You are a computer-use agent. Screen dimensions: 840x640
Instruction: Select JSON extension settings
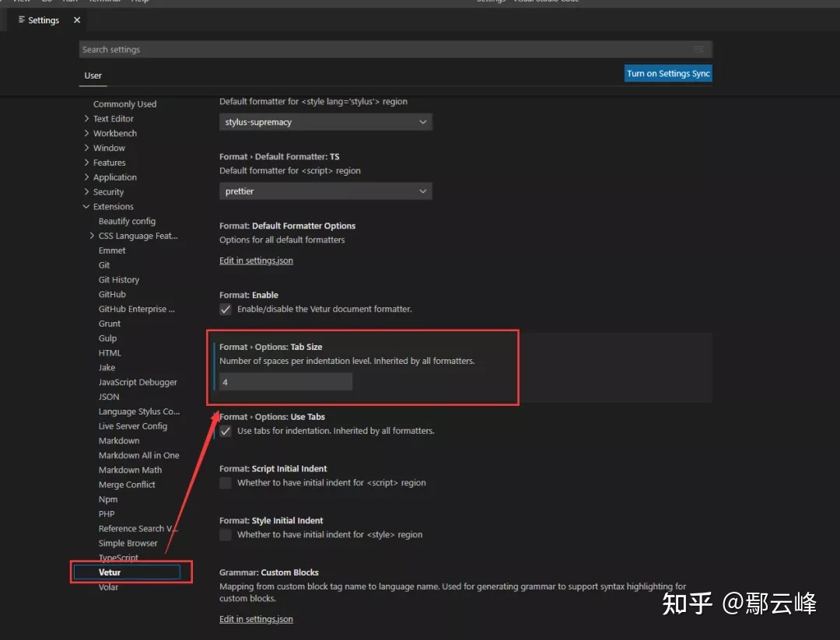pos(109,397)
